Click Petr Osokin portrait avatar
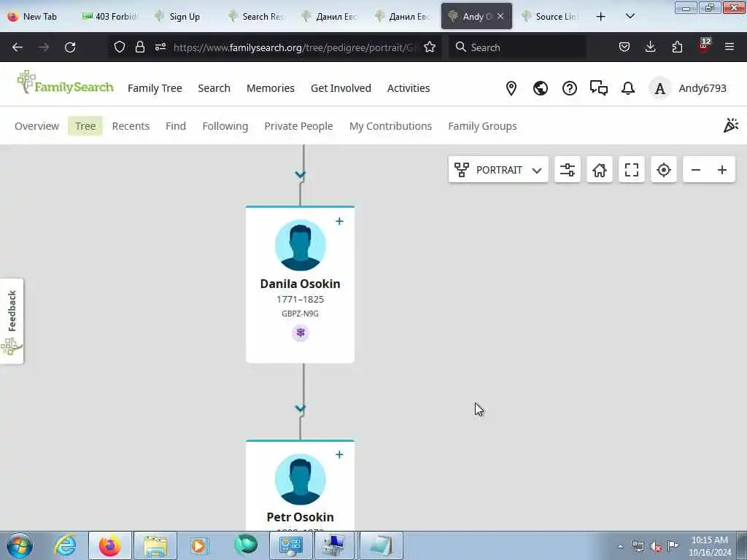 click(300, 479)
